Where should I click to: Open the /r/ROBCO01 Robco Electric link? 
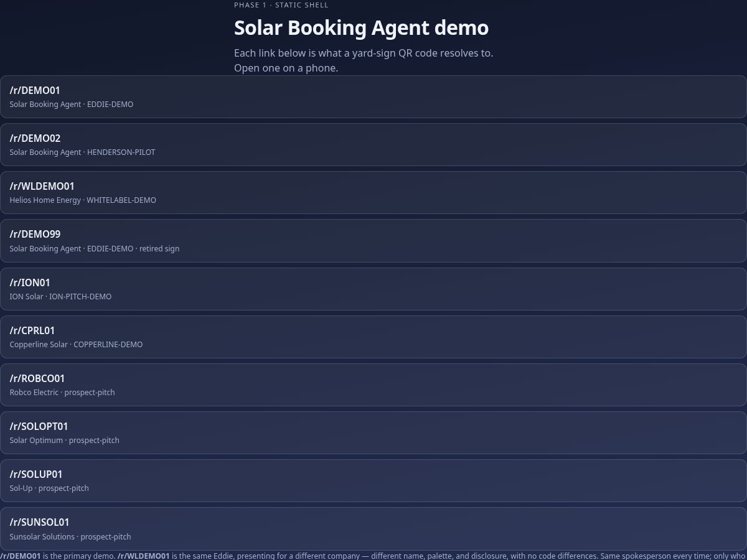(x=374, y=385)
